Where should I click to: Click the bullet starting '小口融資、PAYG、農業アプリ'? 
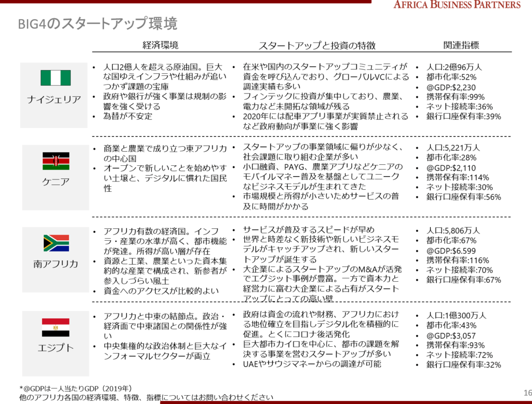(x=323, y=177)
